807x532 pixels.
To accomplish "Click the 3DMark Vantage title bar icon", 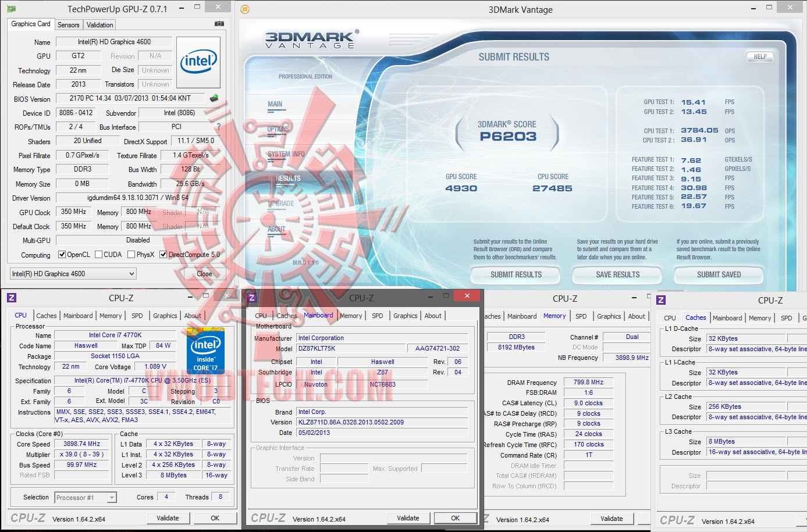I will click(245, 9).
